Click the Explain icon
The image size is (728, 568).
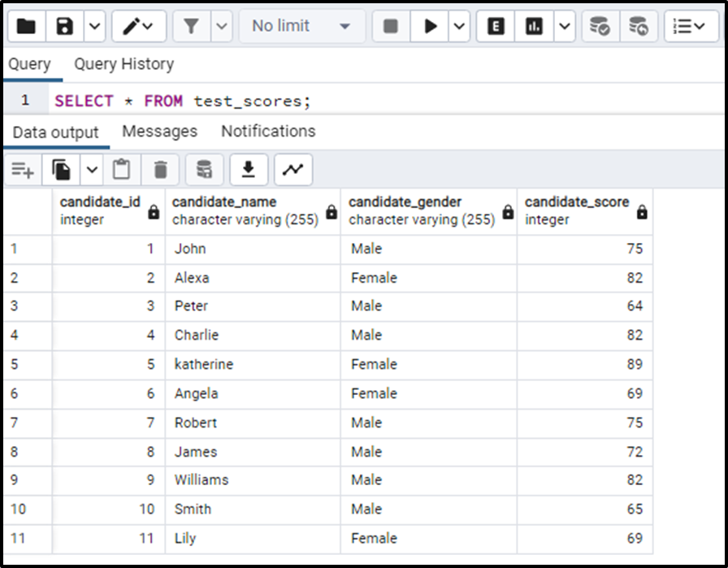(494, 25)
